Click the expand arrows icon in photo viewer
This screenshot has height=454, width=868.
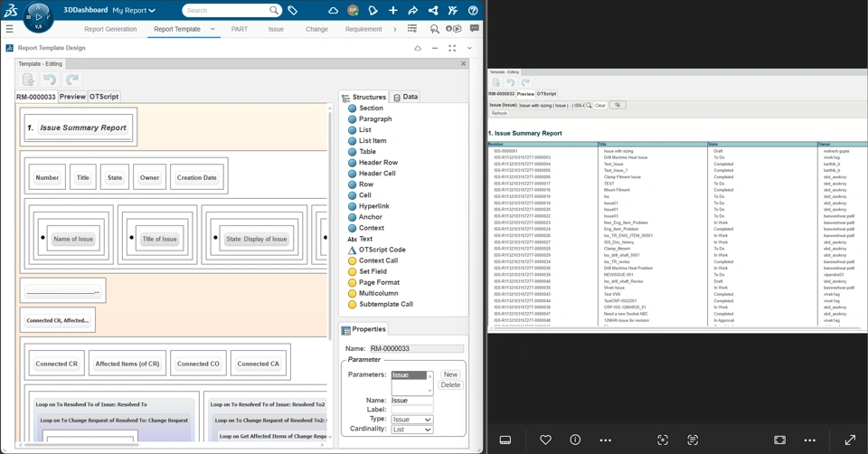pyautogui.click(x=850, y=440)
